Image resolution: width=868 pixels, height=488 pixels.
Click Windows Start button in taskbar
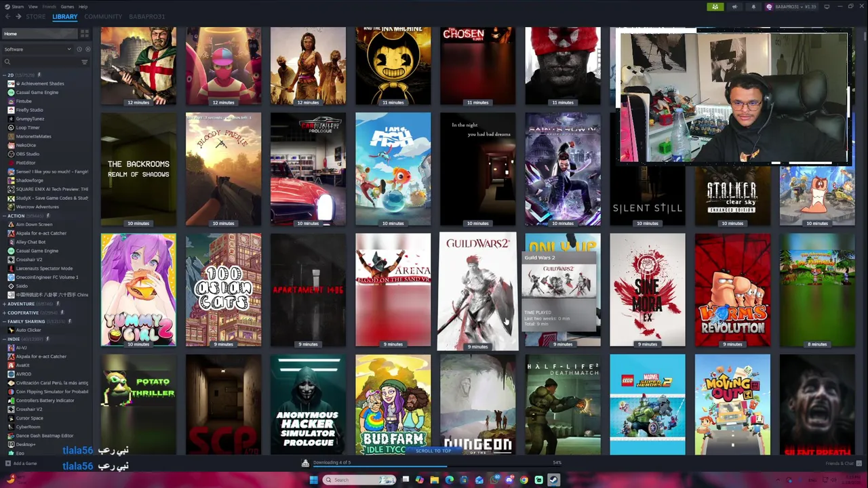tap(313, 480)
